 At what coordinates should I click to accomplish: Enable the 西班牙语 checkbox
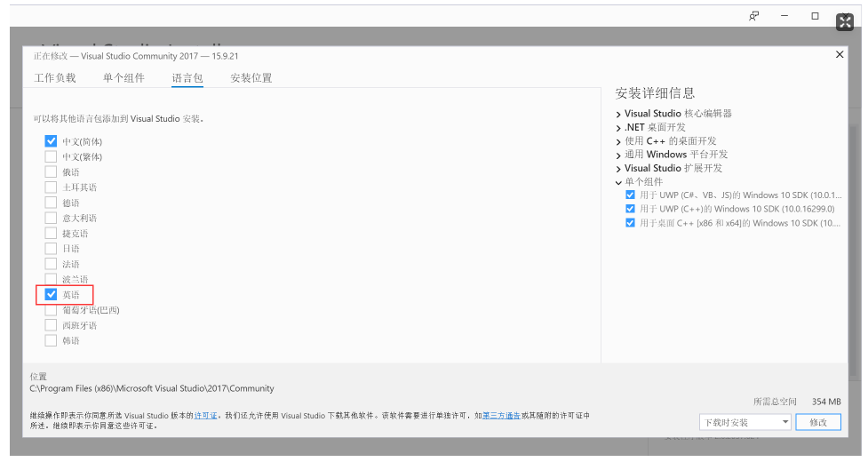click(x=51, y=325)
